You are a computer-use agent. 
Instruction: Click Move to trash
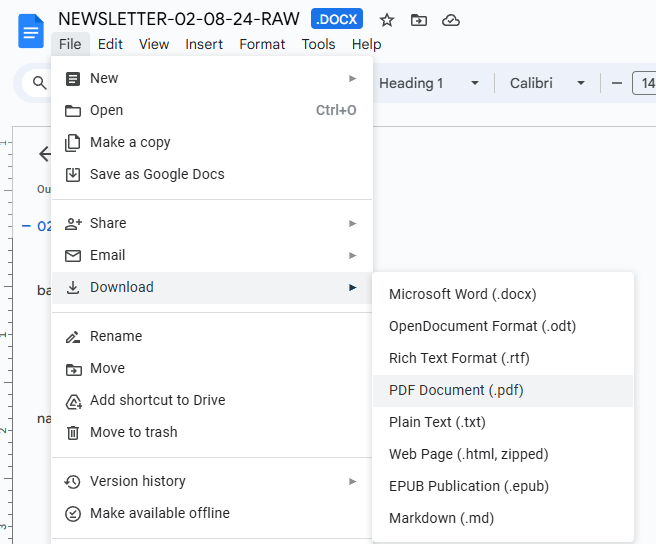[x=212, y=432]
